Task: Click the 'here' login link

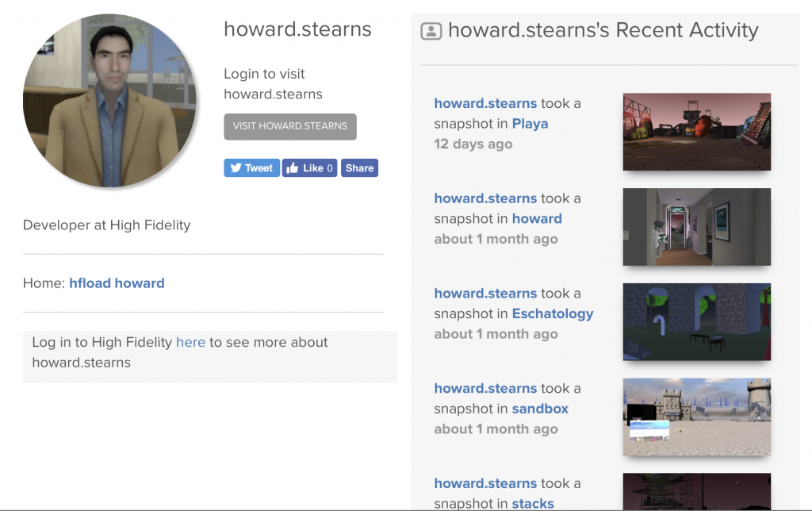Action: coord(190,342)
